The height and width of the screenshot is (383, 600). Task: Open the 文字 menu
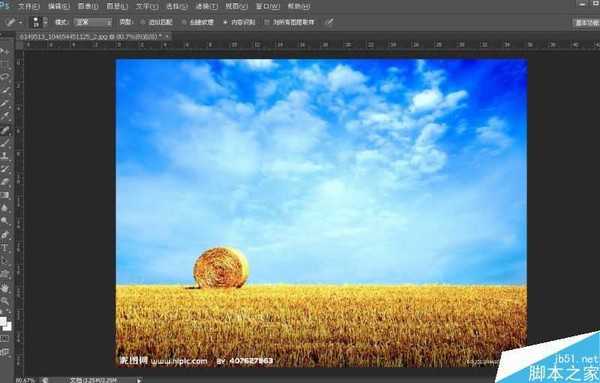147,7
